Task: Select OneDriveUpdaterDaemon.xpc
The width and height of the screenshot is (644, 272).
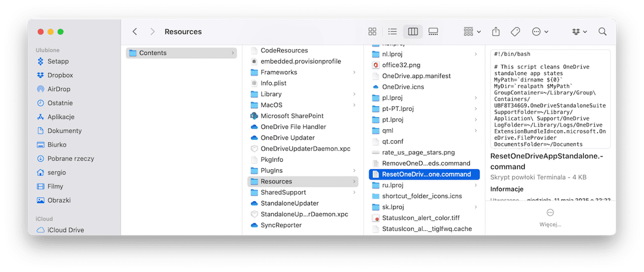Action: pos(306,148)
